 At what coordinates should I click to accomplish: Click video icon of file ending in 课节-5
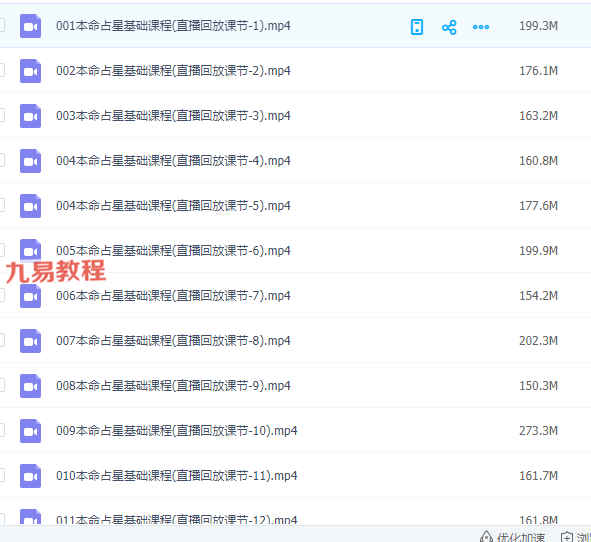click(31, 206)
